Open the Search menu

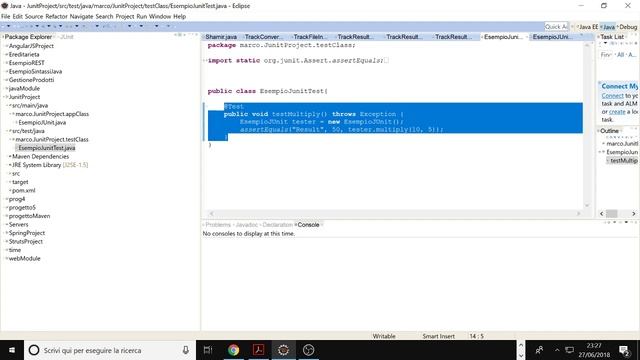(104, 17)
